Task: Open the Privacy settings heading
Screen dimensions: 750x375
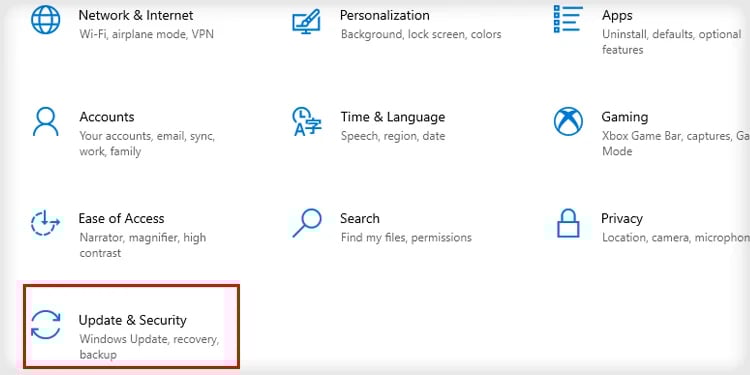Action: click(622, 218)
